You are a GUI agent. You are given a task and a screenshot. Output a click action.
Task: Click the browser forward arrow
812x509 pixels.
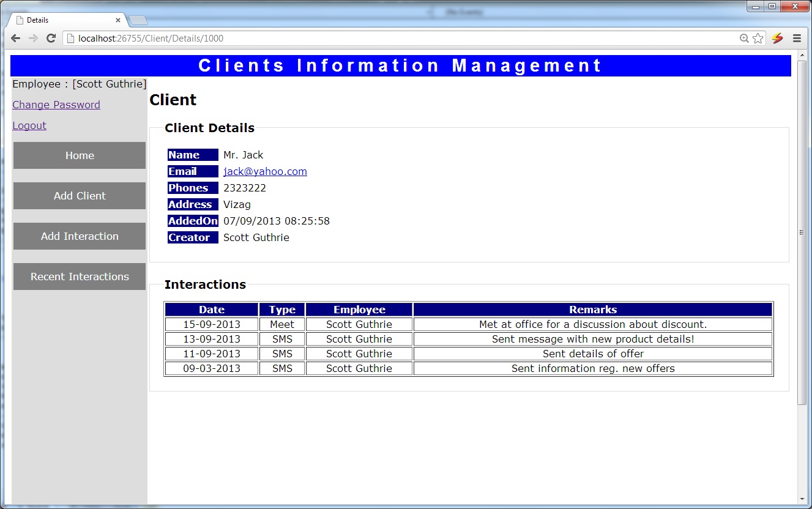tap(34, 38)
